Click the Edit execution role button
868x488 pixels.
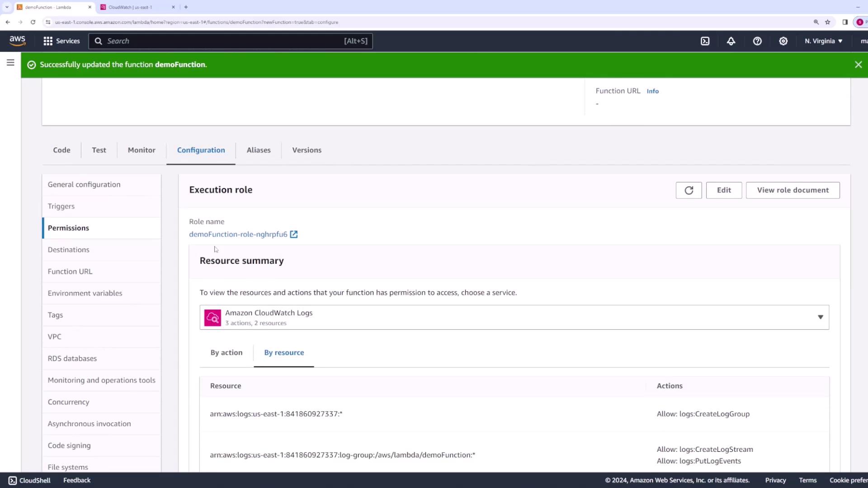pos(723,190)
